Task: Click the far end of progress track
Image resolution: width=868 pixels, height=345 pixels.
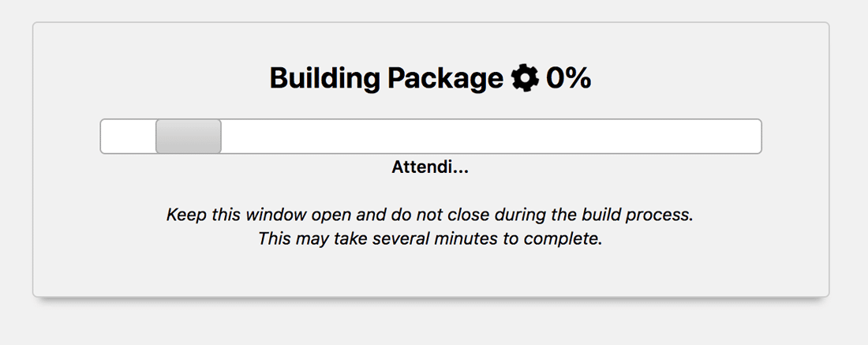Action: (742, 137)
